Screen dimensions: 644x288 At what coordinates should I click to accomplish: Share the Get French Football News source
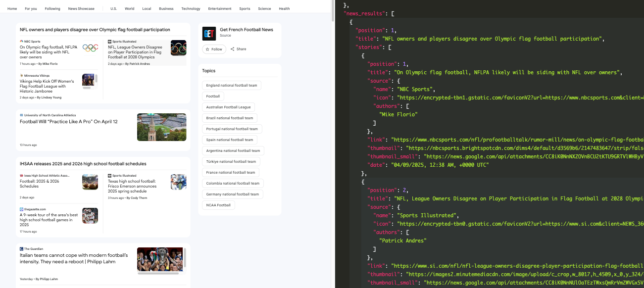[x=238, y=49]
